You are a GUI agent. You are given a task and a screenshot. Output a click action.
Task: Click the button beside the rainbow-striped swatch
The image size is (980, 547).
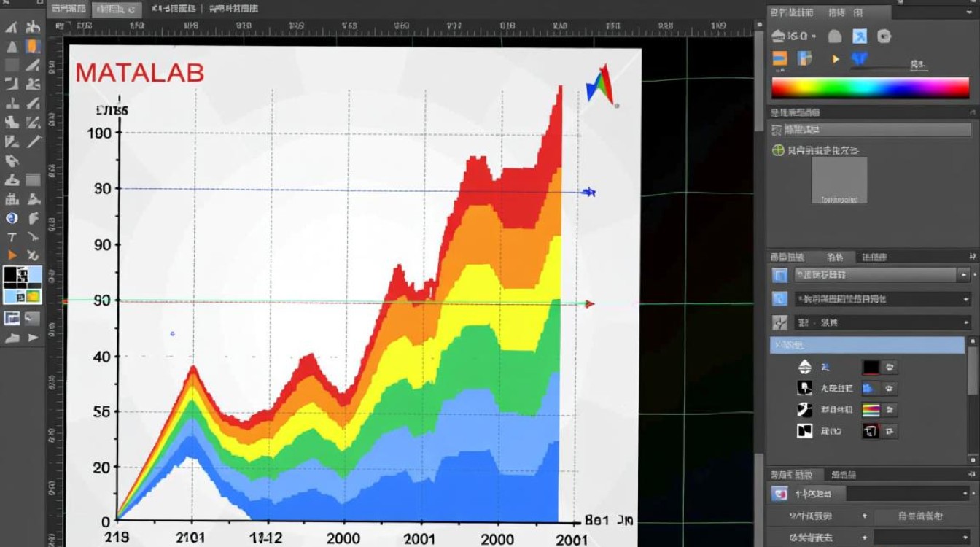click(x=890, y=410)
